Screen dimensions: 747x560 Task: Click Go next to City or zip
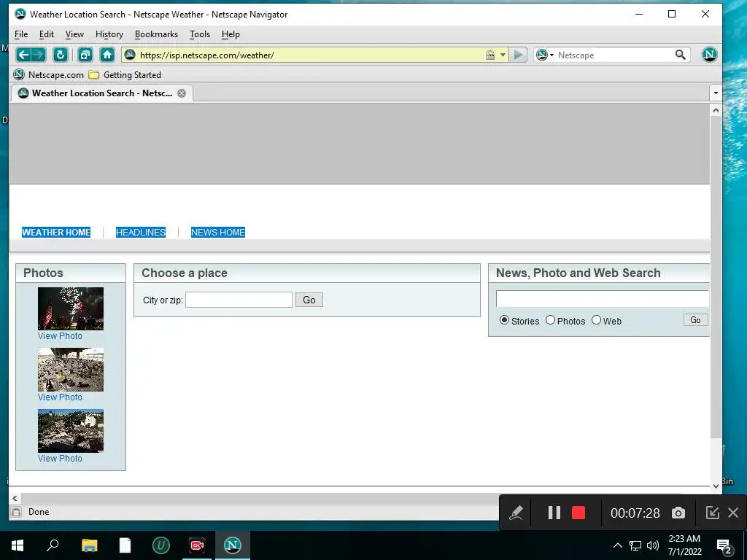309,300
